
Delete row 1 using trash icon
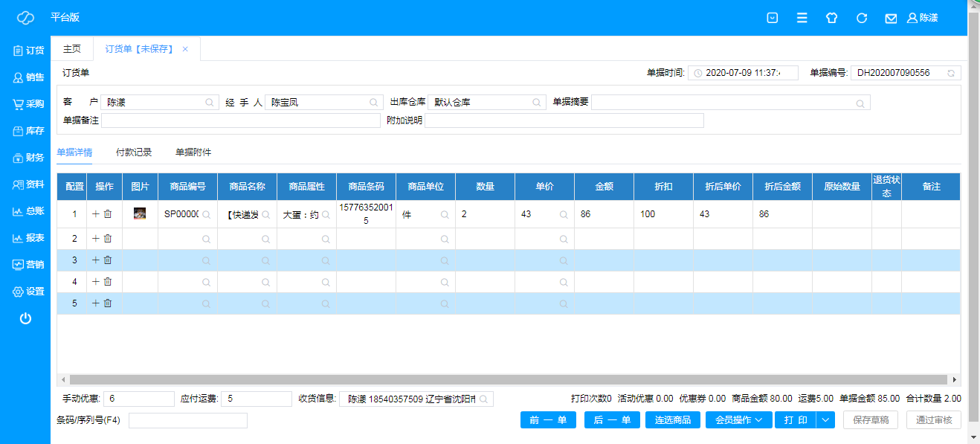(x=108, y=214)
